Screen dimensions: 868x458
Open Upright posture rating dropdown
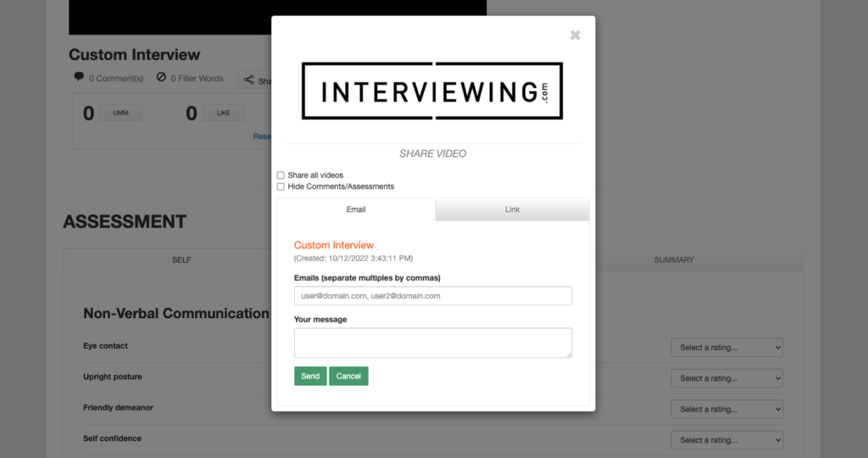coord(726,379)
